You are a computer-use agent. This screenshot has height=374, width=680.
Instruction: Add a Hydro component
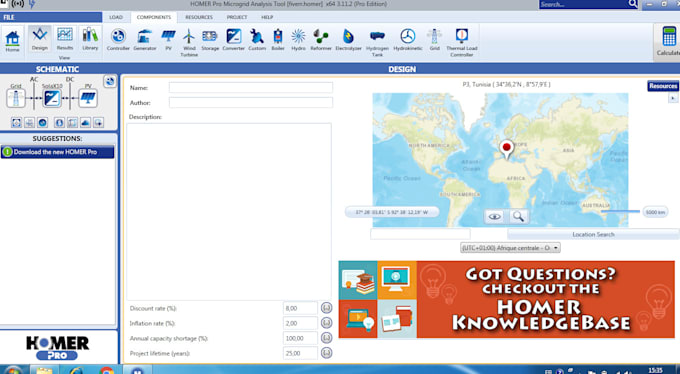298,40
